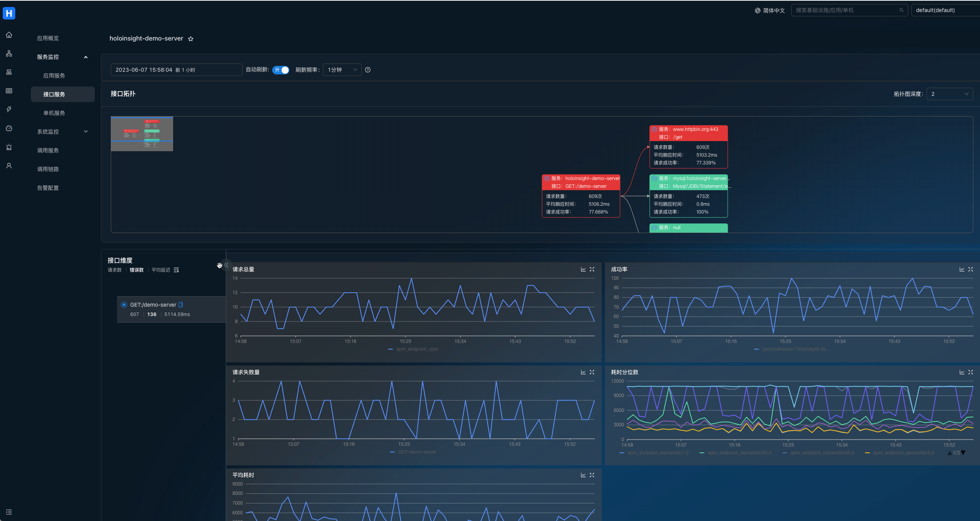The width and height of the screenshot is (980, 521).
Task: Open chart view icon on 平均耗时 panel
Action: pos(583,475)
